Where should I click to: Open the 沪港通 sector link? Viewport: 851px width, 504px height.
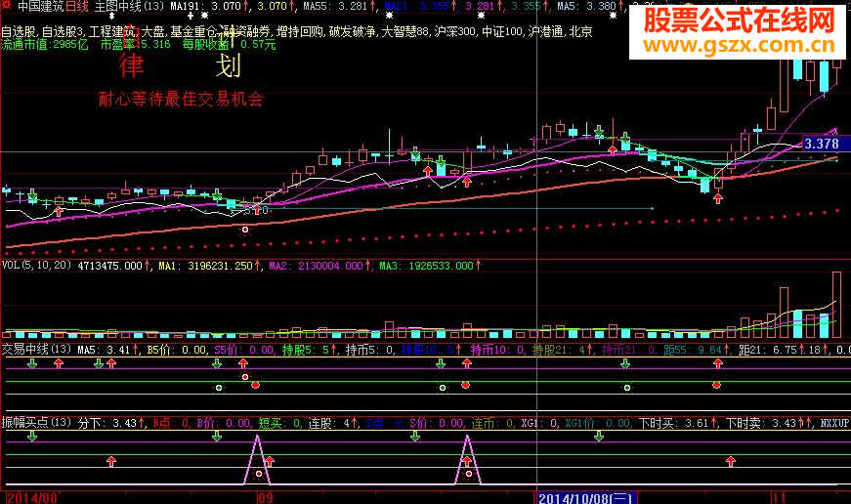click(545, 32)
